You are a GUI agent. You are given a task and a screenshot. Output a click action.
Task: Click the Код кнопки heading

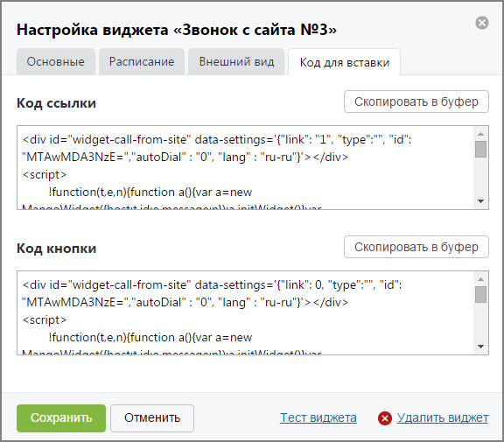56,249
